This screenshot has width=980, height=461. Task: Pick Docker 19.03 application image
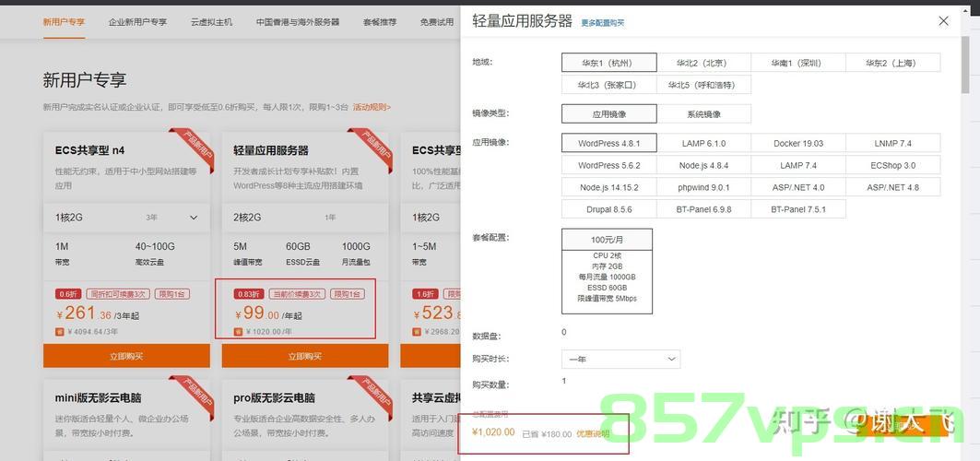(798, 143)
